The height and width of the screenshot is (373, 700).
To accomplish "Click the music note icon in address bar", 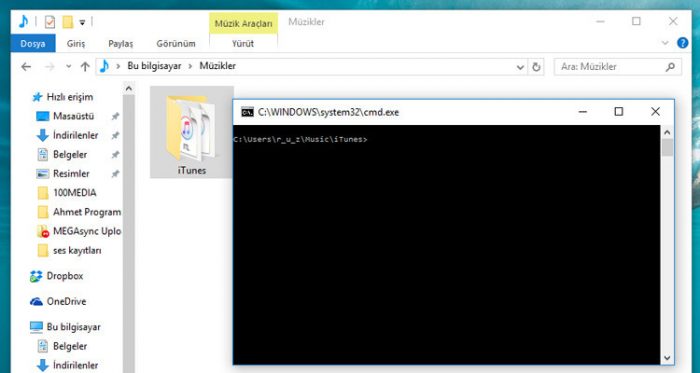I will pos(104,66).
